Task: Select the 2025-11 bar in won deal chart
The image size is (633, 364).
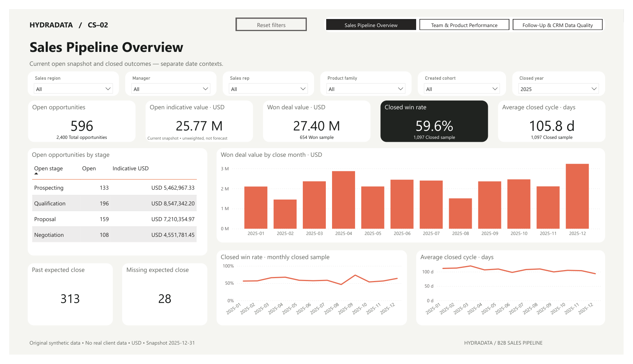Action: tap(548, 208)
